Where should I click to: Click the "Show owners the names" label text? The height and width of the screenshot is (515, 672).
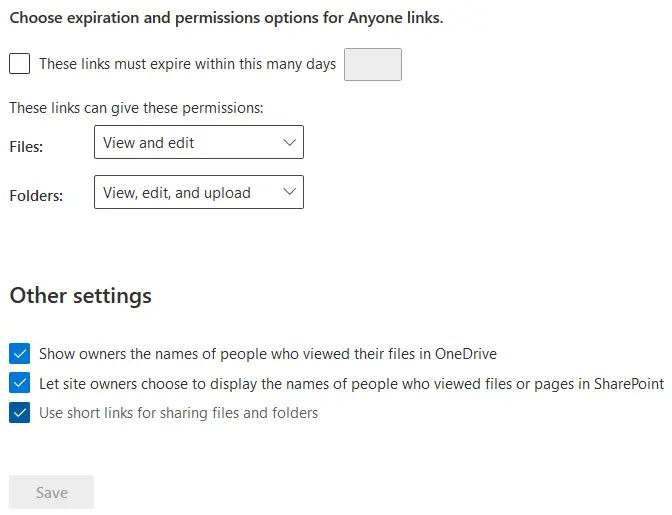pyautogui.click(x=267, y=354)
